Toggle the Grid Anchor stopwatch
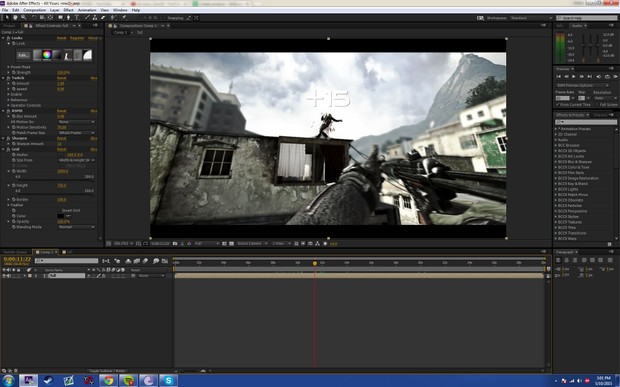Viewport: 620px width, 387px height. 13,155
